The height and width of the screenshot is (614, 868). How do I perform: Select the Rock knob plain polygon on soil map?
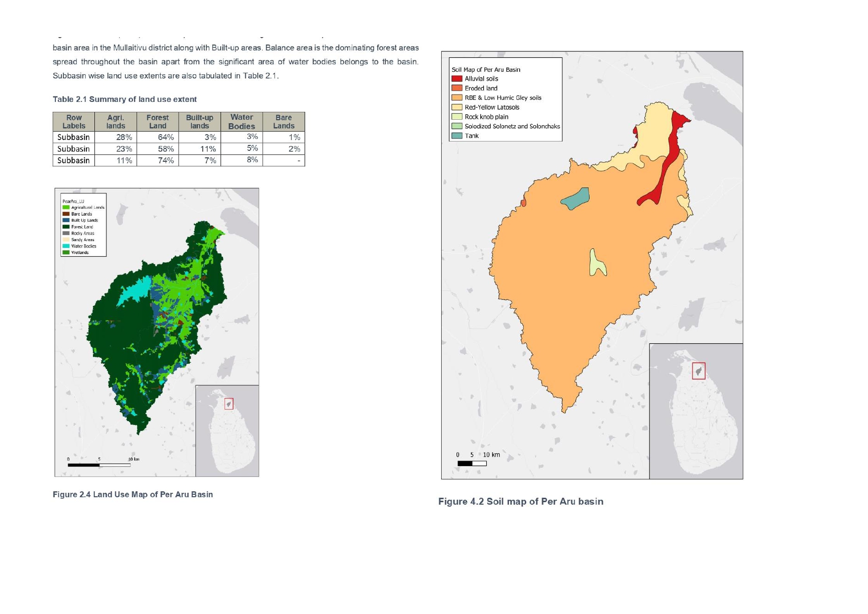(x=596, y=263)
